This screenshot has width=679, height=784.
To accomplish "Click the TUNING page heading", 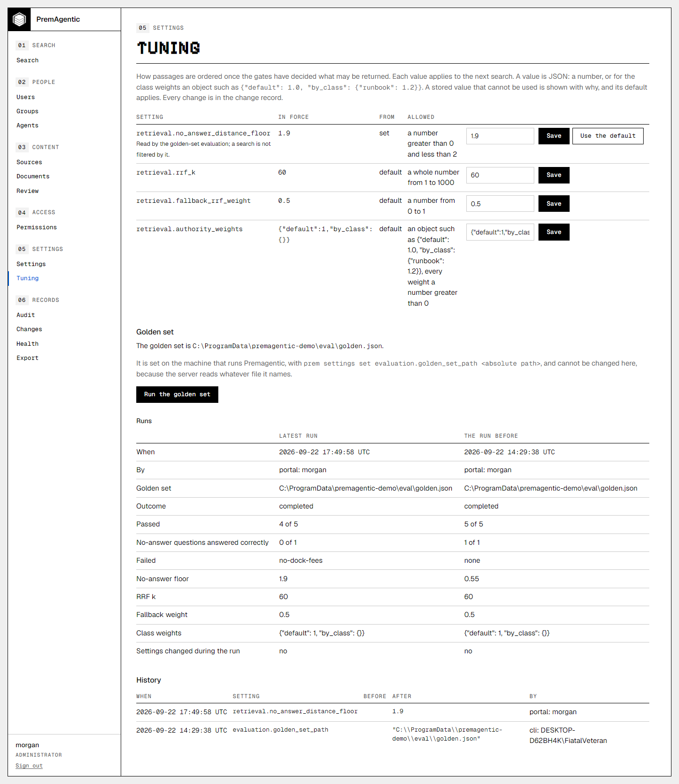I will 168,48.
